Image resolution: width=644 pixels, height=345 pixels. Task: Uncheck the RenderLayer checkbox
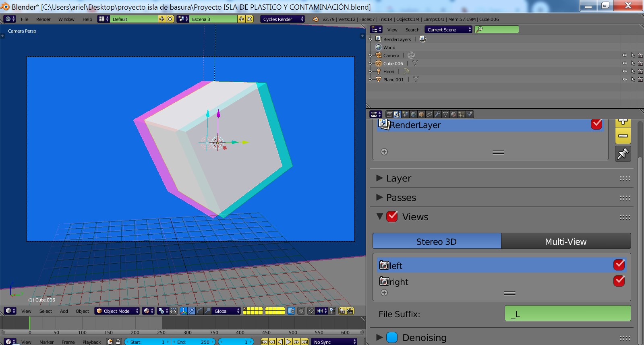pyautogui.click(x=596, y=124)
